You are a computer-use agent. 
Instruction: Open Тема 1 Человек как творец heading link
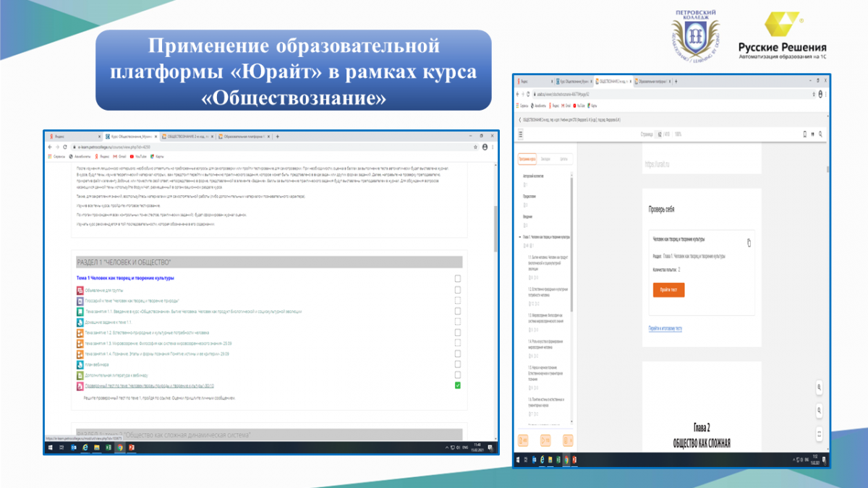(125, 278)
